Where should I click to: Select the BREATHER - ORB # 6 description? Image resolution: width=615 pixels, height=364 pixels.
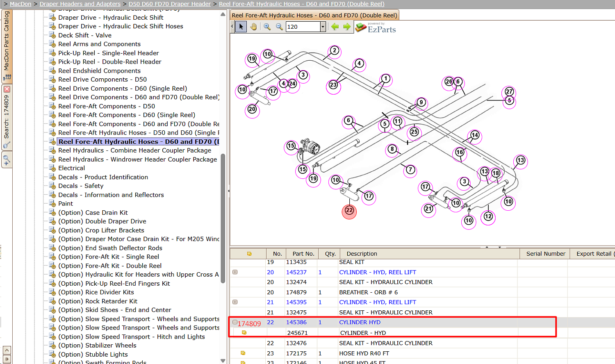coord(369,292)
